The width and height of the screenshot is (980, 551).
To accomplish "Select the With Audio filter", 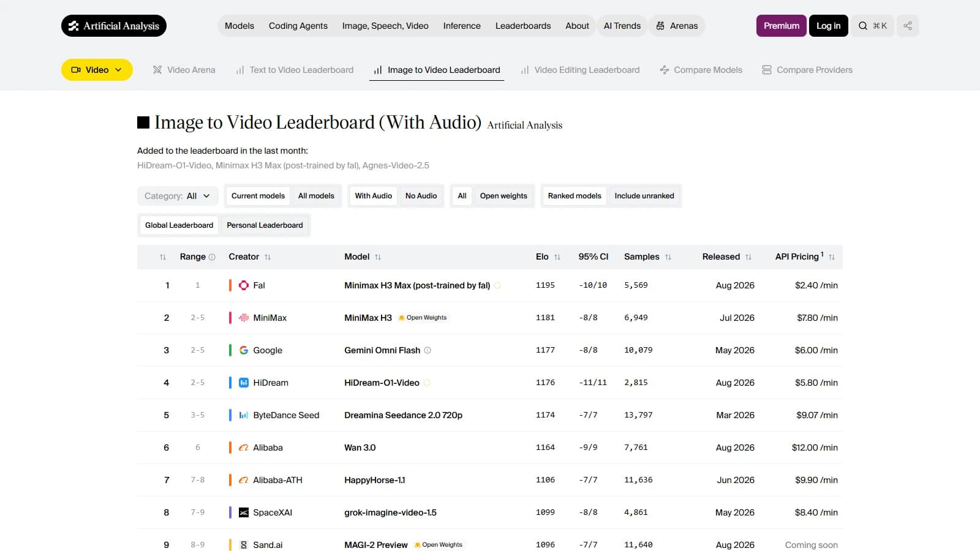I will (x=373, y=196).
